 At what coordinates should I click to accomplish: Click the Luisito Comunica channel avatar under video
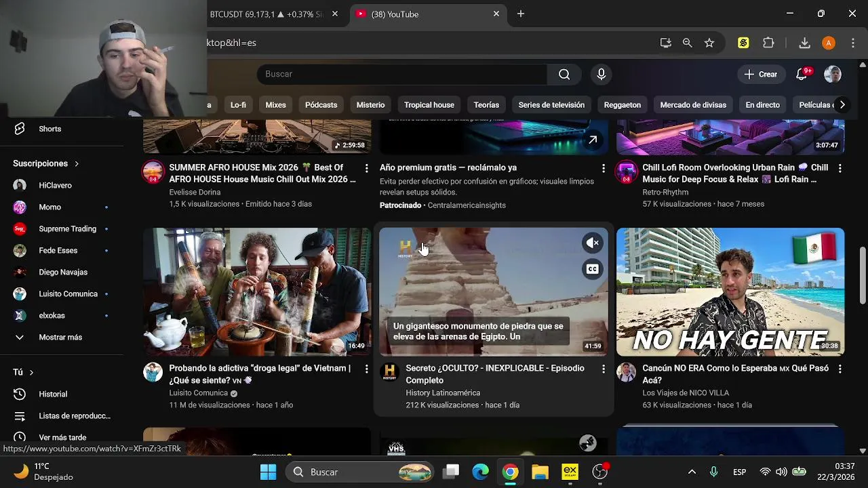pyautogui.click(x=153, y=372)
